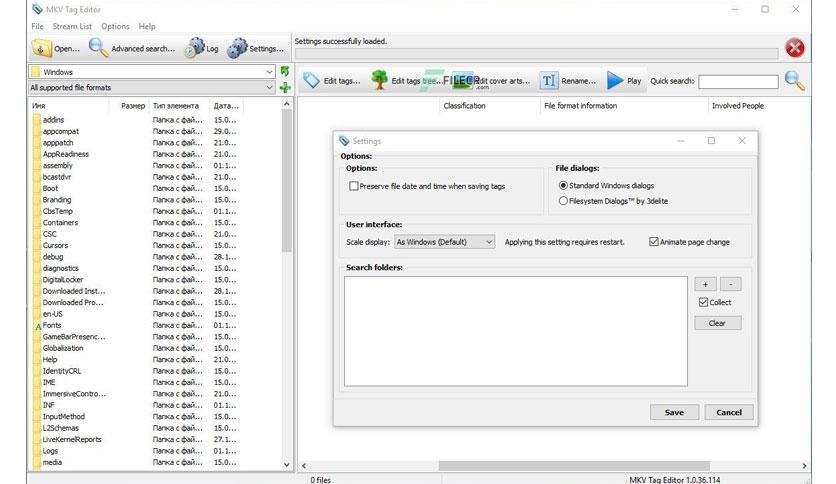The height and width of the screenshot is (484, 836).
Task: Click the file list scroll up arrow
Action: click(287, 104)
